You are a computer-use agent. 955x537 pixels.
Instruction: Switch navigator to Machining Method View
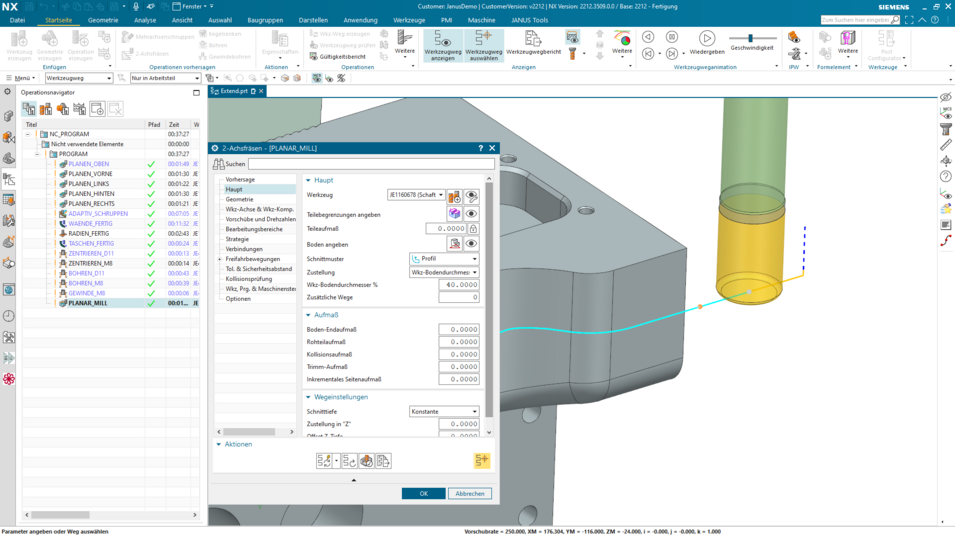pos(80,109)
